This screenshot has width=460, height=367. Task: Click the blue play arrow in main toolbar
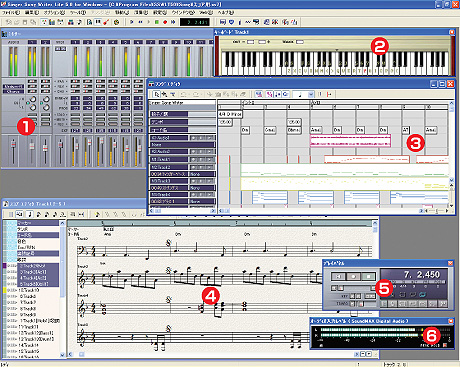click(x=132, y=22)
